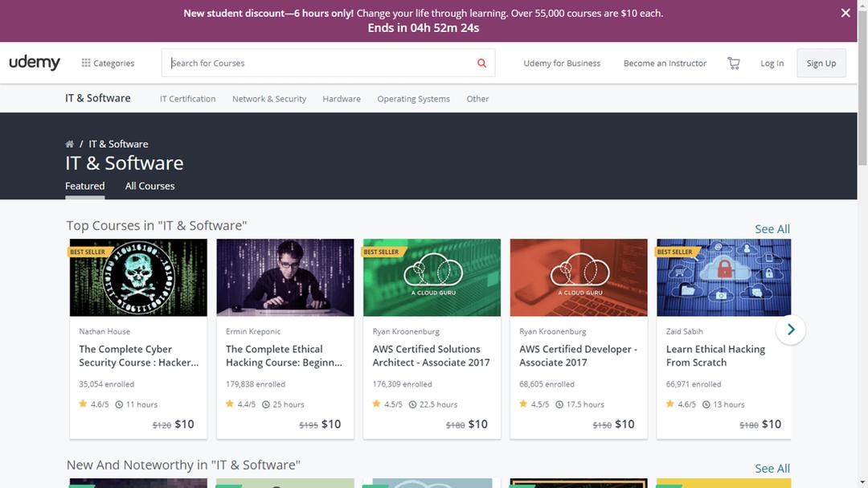
Task: Open the shopping cart icon
Action: pyautogui.click(x=734, y=64)
